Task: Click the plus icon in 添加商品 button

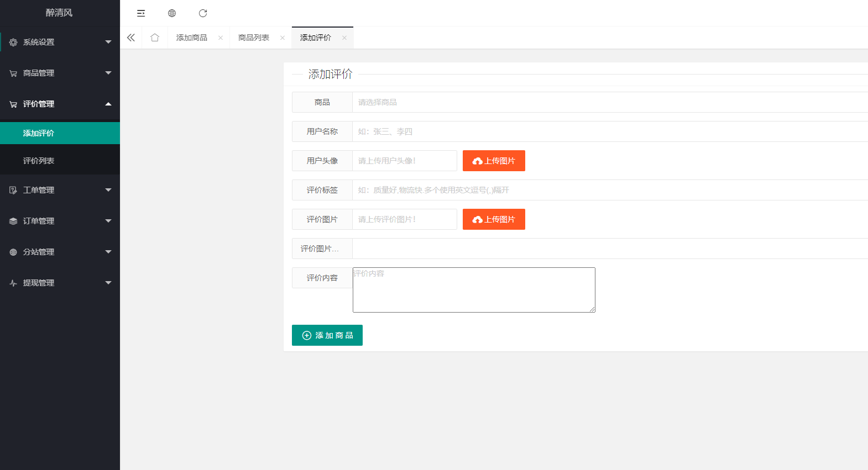Action: (307, 335)
